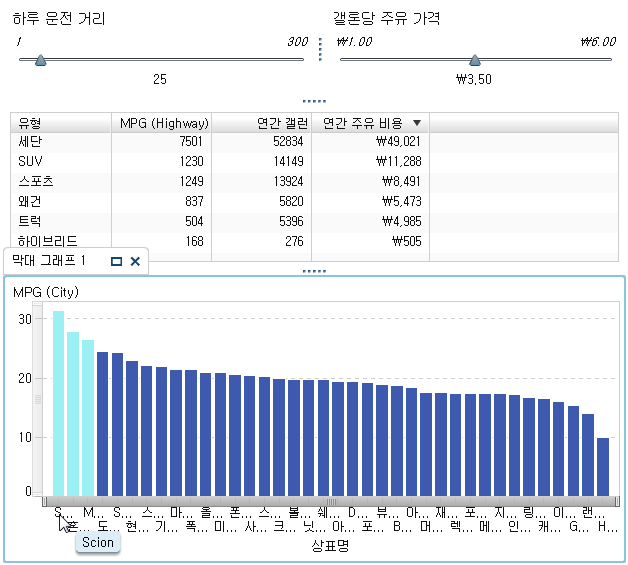Maximize the 막대 그래프 1 panel
628x565 pixels.
tap(116, 262)
